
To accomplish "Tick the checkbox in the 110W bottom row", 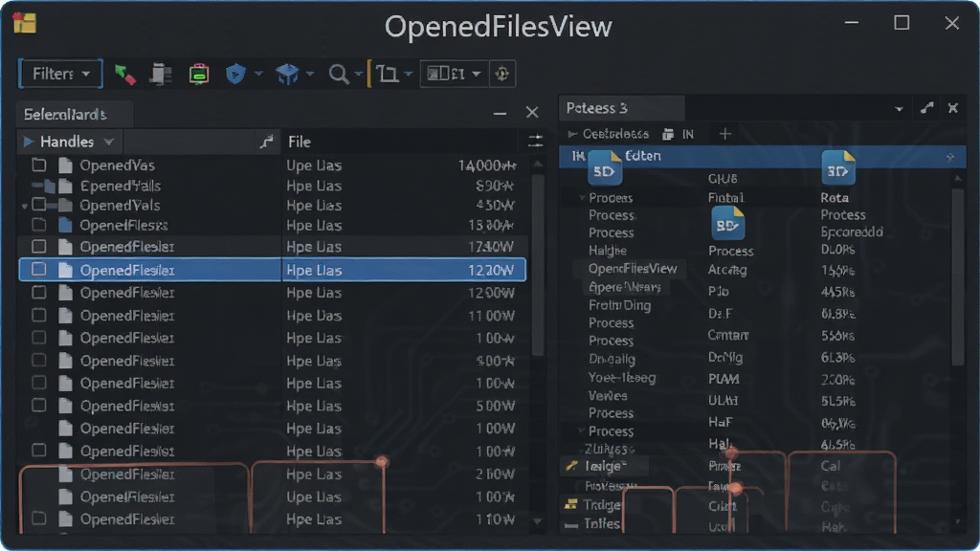I will pos(38,518).
